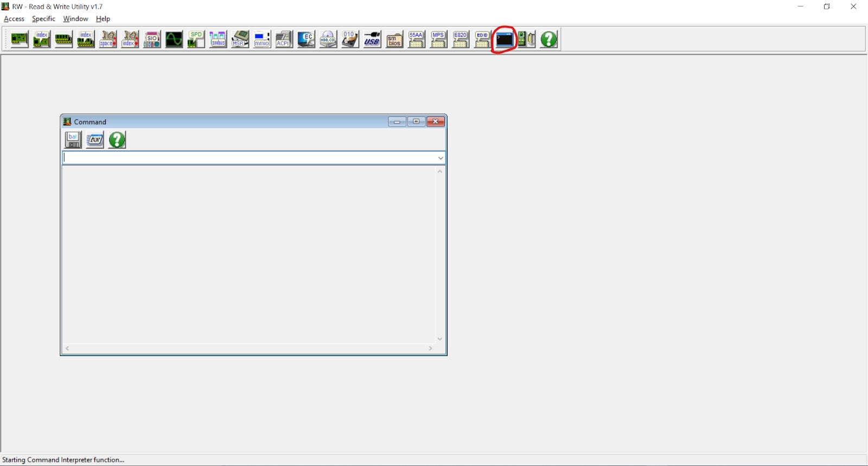Open the EDID toolbar icon
This screenshot has height=466, width=868.
pos(482,39)
